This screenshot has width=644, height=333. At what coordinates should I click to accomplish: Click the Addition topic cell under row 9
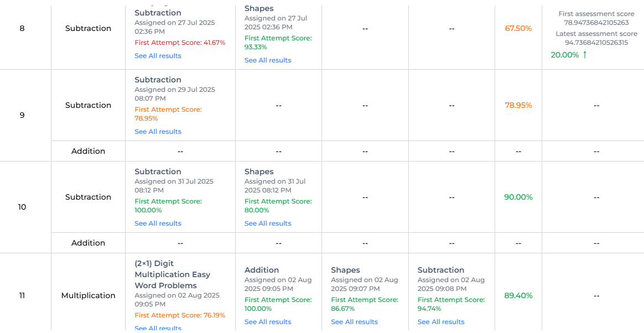coord(88,151)
